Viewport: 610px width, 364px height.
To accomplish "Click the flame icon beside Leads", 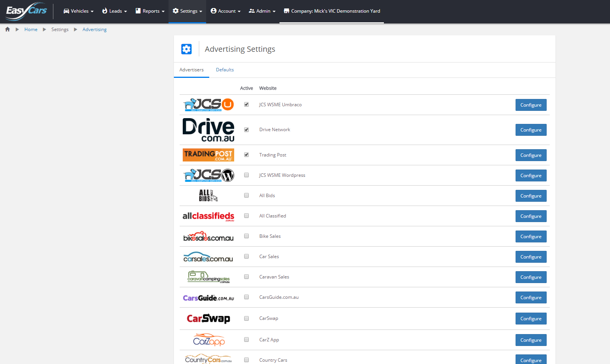I will 105,11.
